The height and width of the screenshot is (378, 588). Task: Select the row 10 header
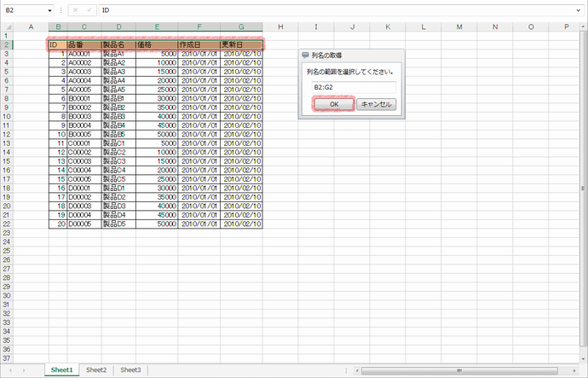pos(6,116)
